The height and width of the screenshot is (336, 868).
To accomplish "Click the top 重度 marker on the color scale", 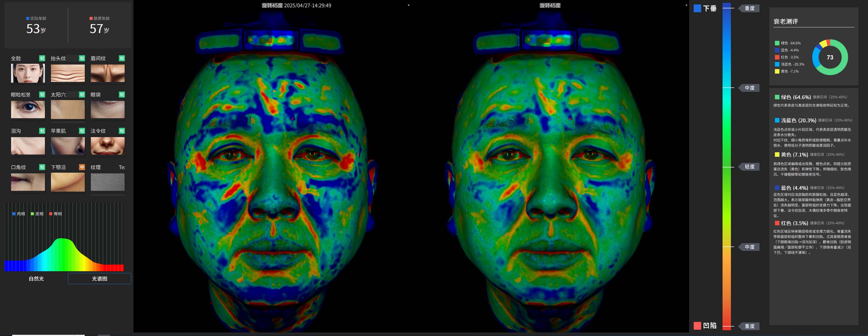I will coord(749,8).
